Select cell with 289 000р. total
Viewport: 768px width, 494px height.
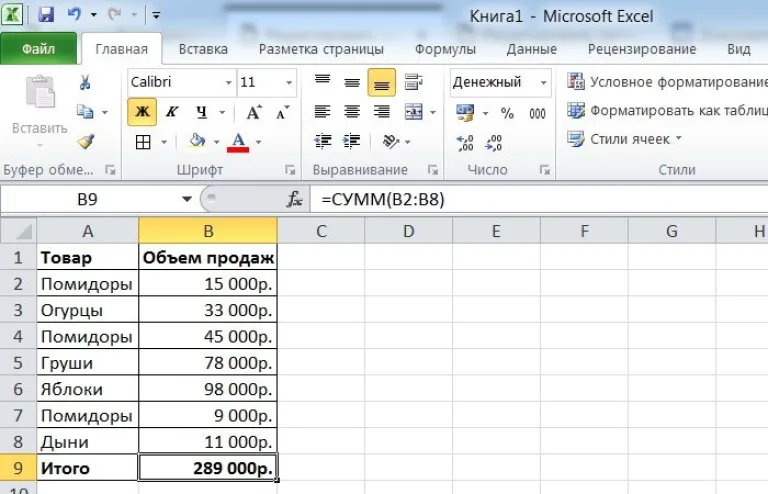(x=208, y=468)
